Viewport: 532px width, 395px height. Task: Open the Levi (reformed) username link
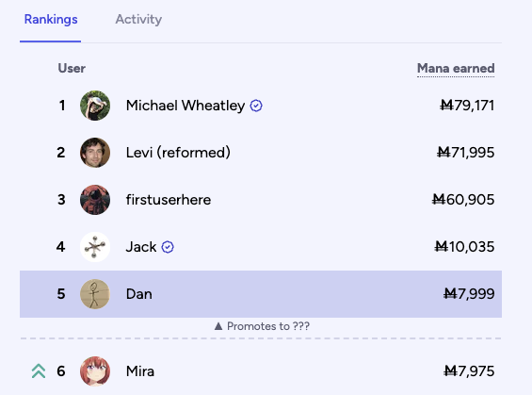[x=178, y=153]
